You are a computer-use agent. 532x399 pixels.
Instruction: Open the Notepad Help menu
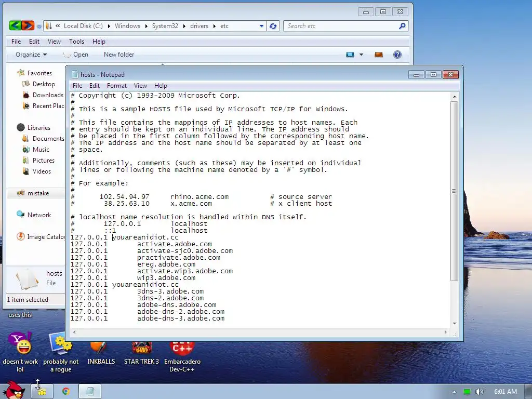pos(161,86)
